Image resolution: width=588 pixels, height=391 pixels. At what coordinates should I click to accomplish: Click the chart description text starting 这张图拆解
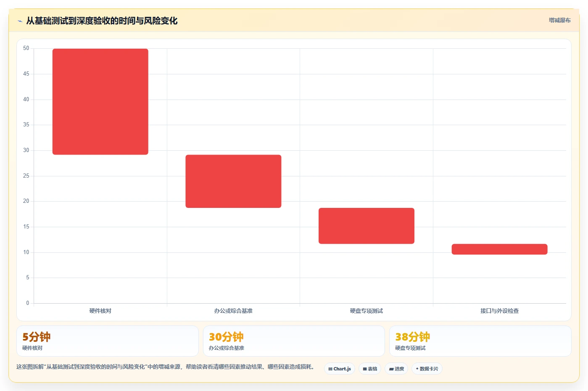(166, 367)
